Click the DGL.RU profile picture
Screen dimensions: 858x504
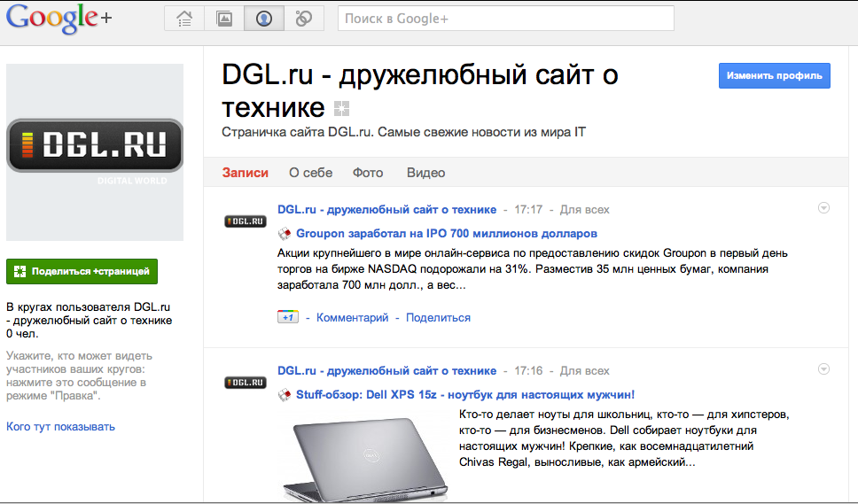click(x=95, y=152)
